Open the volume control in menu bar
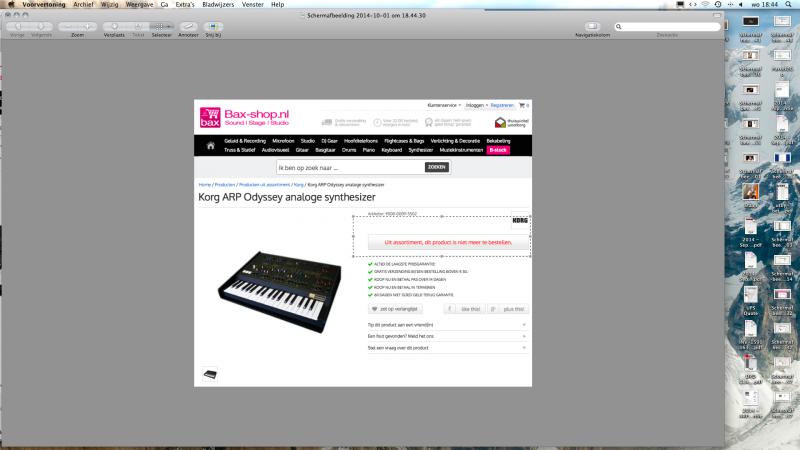 click(x=741, y=4)
